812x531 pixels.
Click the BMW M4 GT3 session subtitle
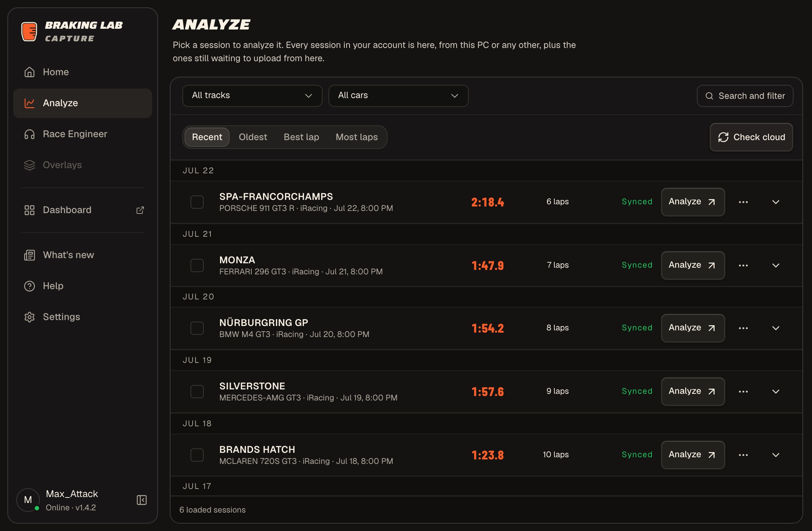tap(294, 334)
